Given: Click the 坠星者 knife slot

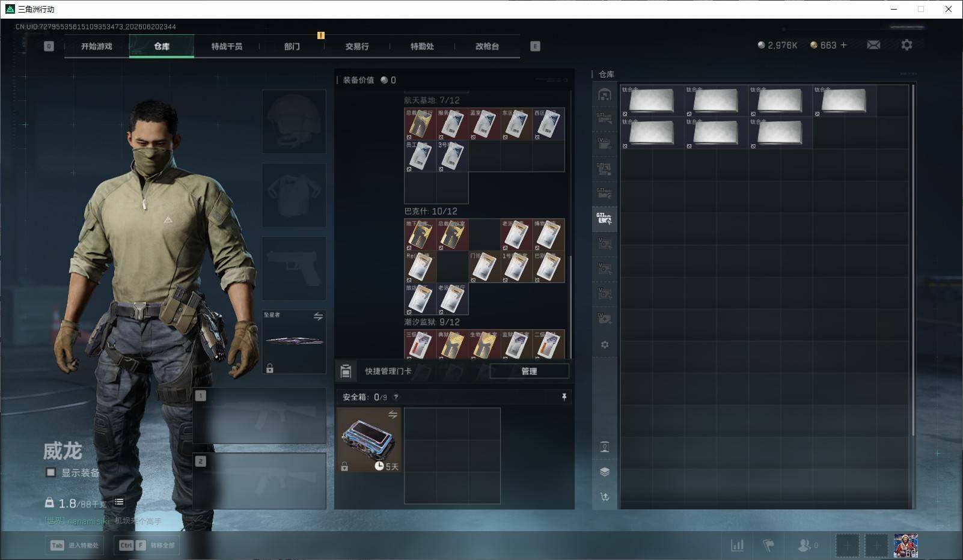Looking at the screenshot, I should click(294, 341).
